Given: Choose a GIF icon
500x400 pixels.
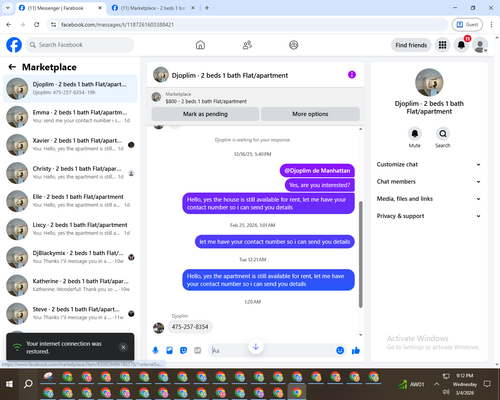Looking at the screenshot, I should (198, 350).
